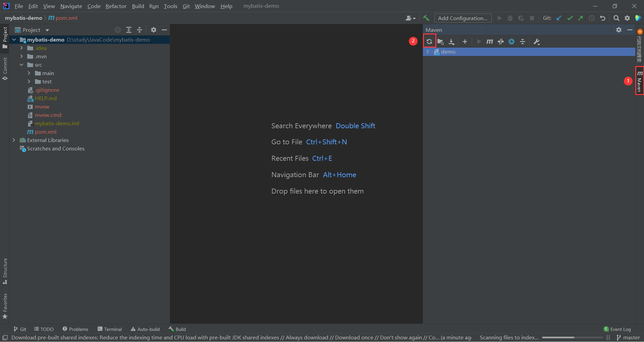The image size is (644, 342).
Task: Select mvnw.cmd in project tree
Action: click(x=48, y=115)
